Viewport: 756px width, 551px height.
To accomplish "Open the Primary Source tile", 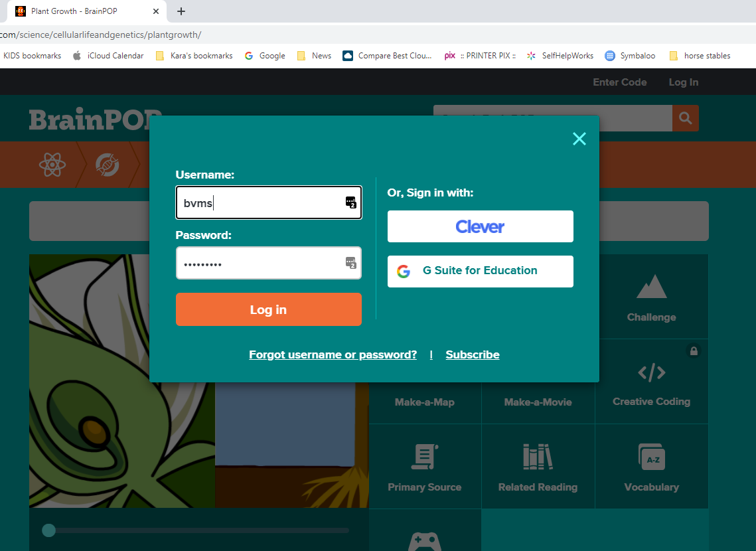I will coord(425,467).
